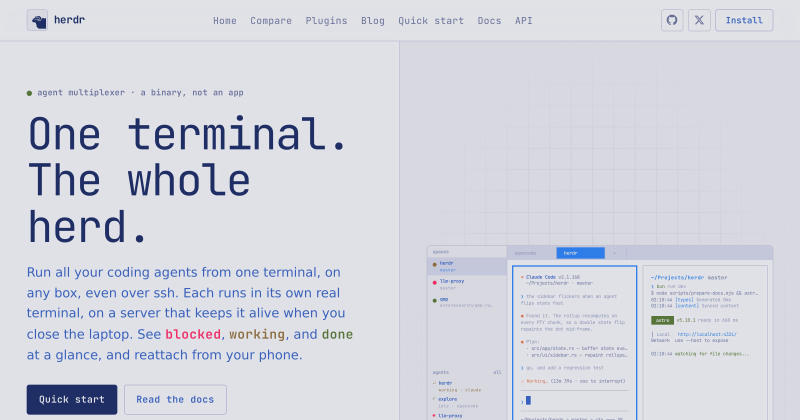
Task: Click '~/Projects/herdr master' path in right pane
Action: click(689, 278)
